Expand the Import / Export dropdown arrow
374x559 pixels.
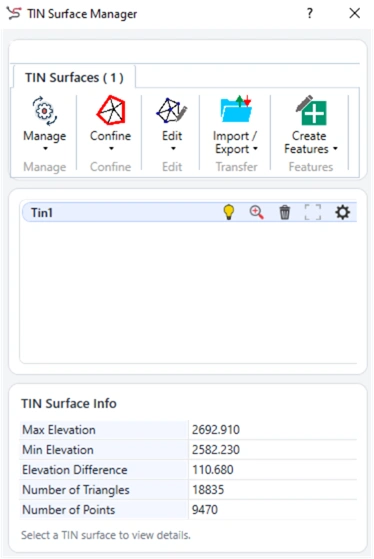pyautogui.click(x=255, y=149)
